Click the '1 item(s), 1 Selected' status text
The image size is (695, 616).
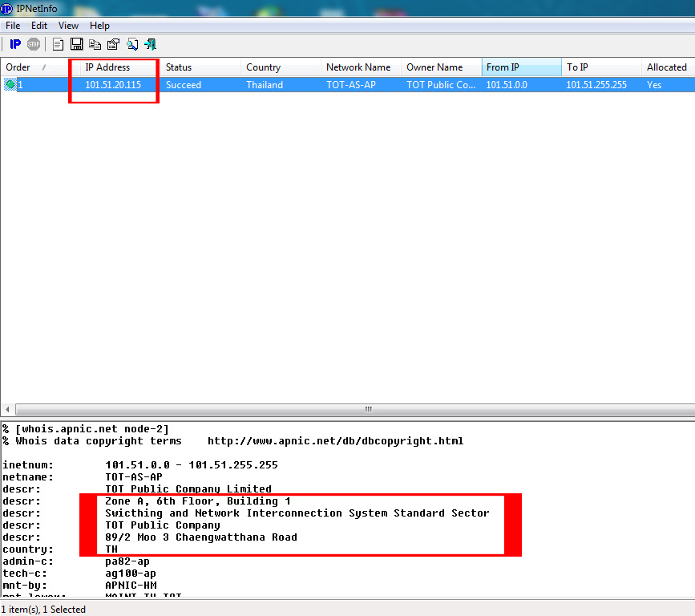click(43, 610)
